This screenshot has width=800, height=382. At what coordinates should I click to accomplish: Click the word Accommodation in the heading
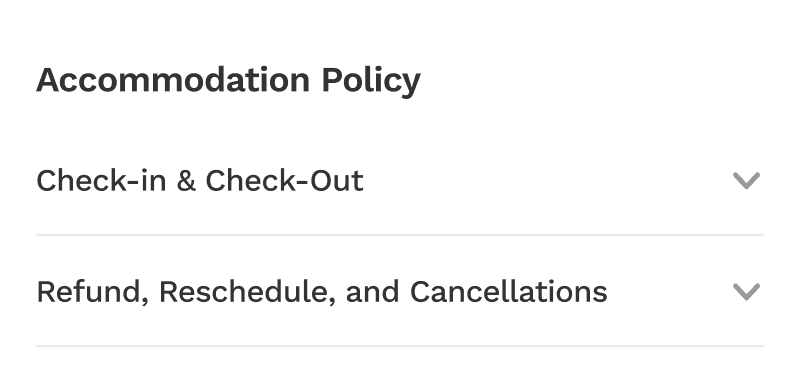point(173,80)
